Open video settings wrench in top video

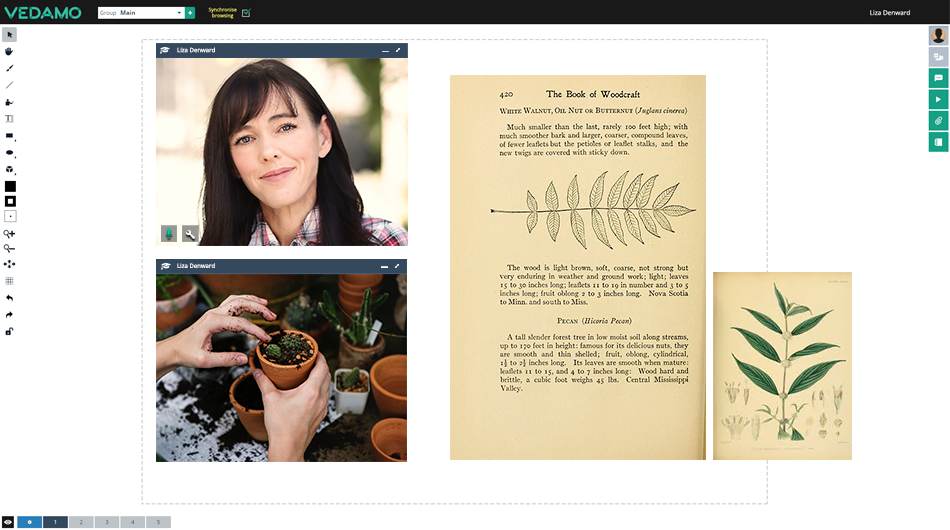coord(190,233)
